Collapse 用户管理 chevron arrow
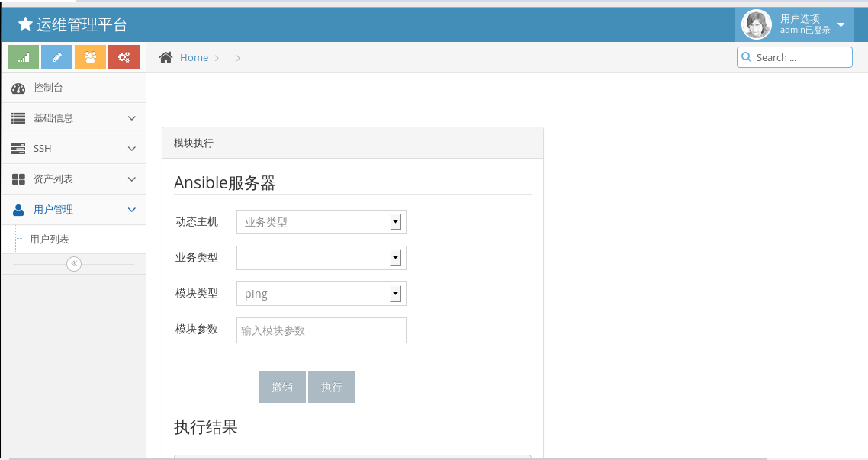This screenshot has height=460, width=868. click(132, 209)
